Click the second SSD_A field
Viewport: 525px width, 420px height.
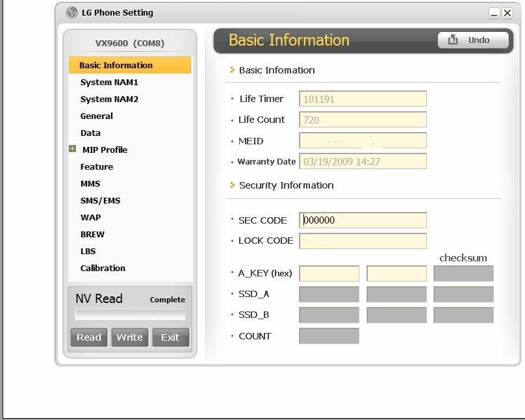(397, 295)
